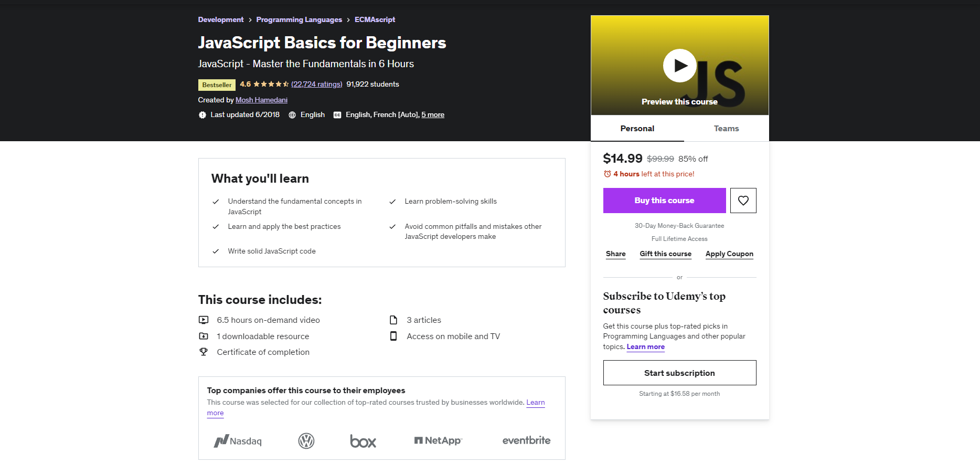Click the Volkswagen logo icon

(306, 441)
